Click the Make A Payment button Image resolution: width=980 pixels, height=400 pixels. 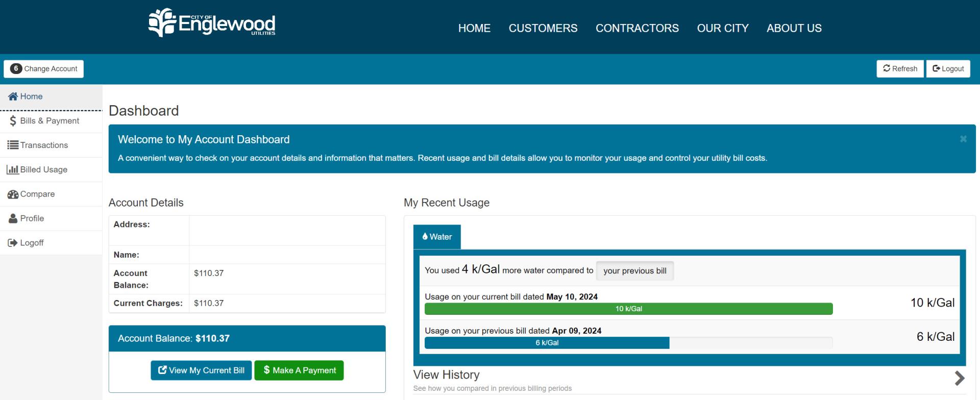click(299, 370)
